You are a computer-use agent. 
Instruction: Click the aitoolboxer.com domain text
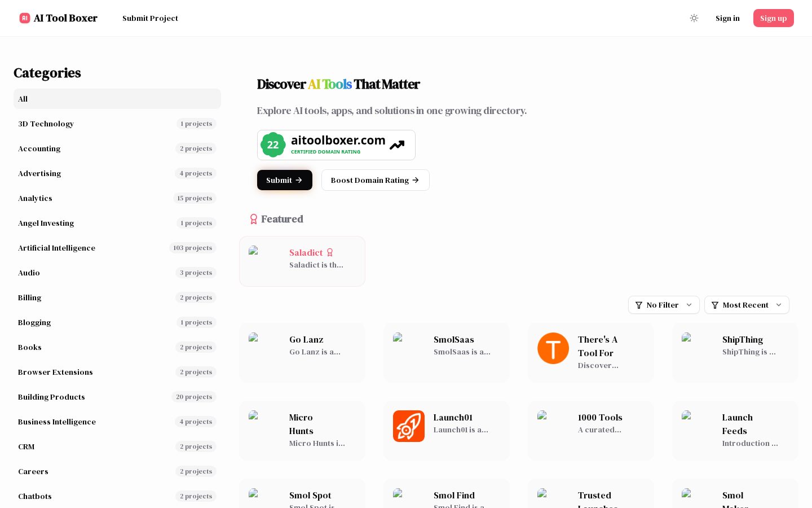pos(338,141)
